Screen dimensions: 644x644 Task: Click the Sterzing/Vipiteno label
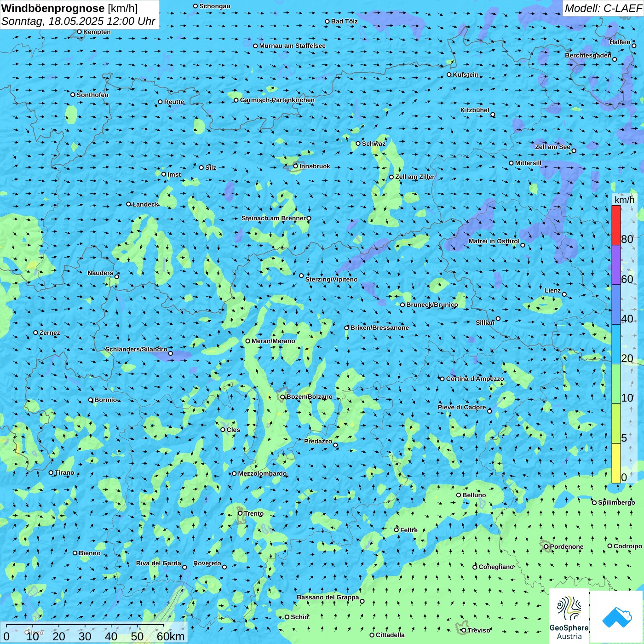click(331, 279)
